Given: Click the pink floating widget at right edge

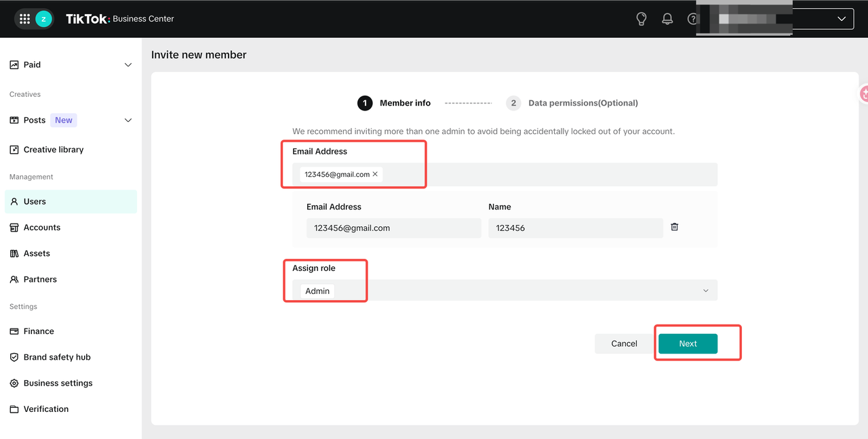Looking at the screenshot, I should 864,94.
